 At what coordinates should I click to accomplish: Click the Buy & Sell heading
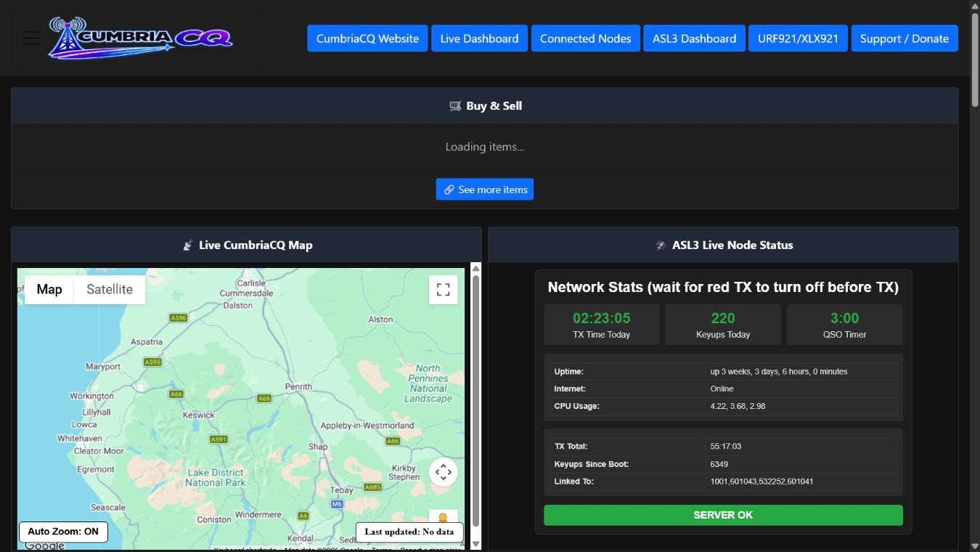[485, 106]
